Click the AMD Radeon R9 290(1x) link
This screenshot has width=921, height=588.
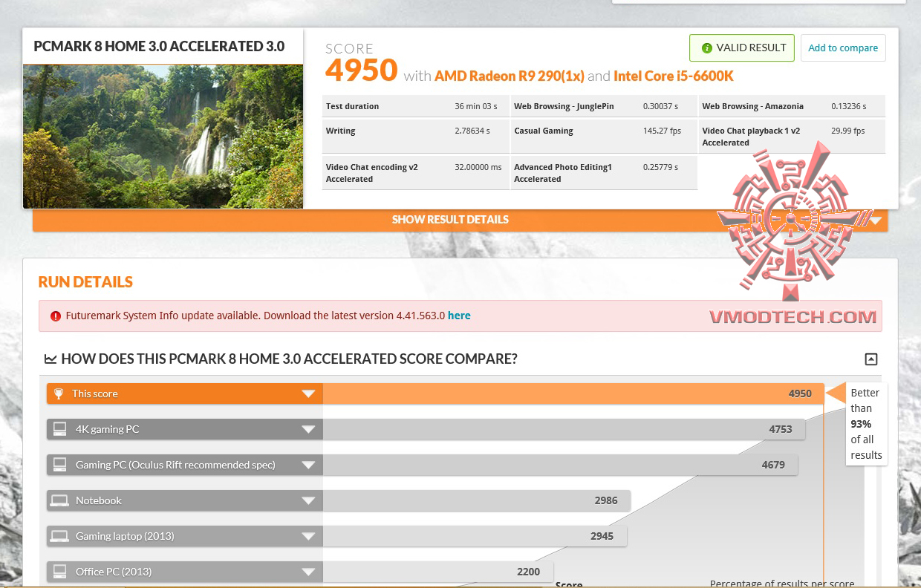click(510, 76)
